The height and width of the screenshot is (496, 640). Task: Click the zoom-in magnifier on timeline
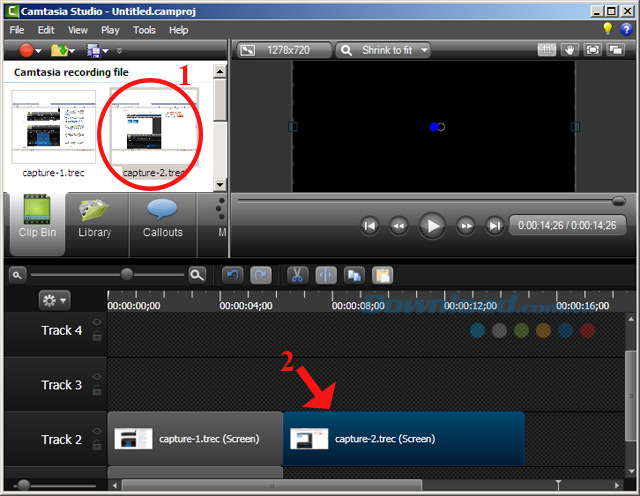pyautogui.click(x=198, y=274)
